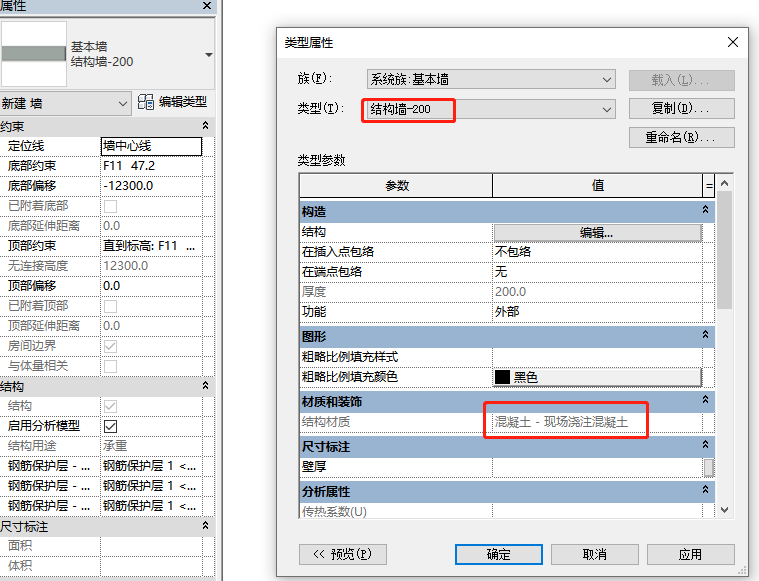The width and height of the screenshot is (759, 581).
Task: Collapse the 分析属性 group
Action: pyautogui.click(x=705, y=489)
